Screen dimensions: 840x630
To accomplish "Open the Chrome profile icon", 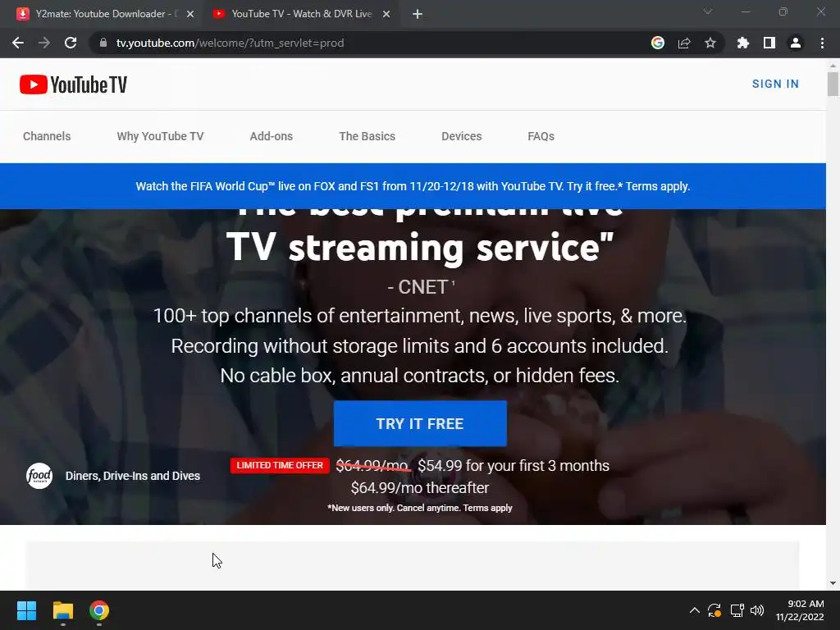I will [796, 43].
